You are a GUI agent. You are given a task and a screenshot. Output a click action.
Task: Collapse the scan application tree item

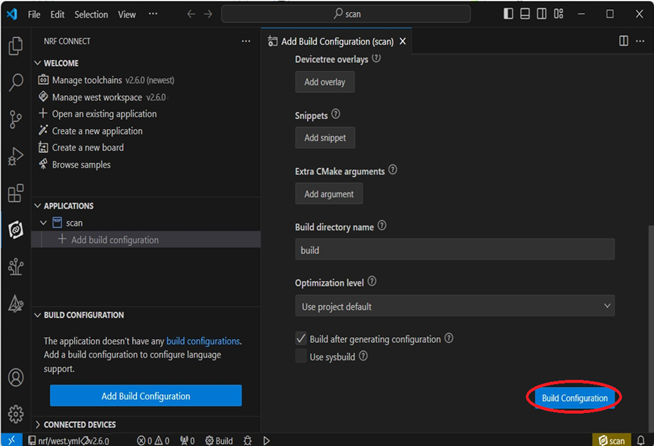pos(42,223)
